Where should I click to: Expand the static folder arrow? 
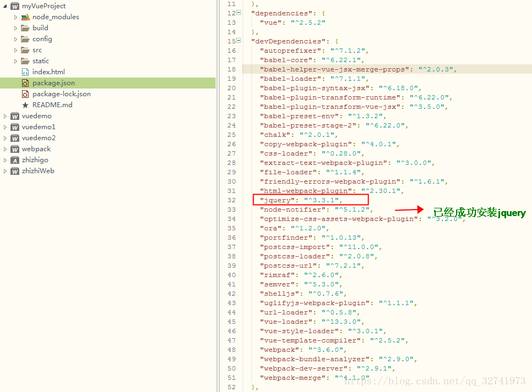[15, 61]
